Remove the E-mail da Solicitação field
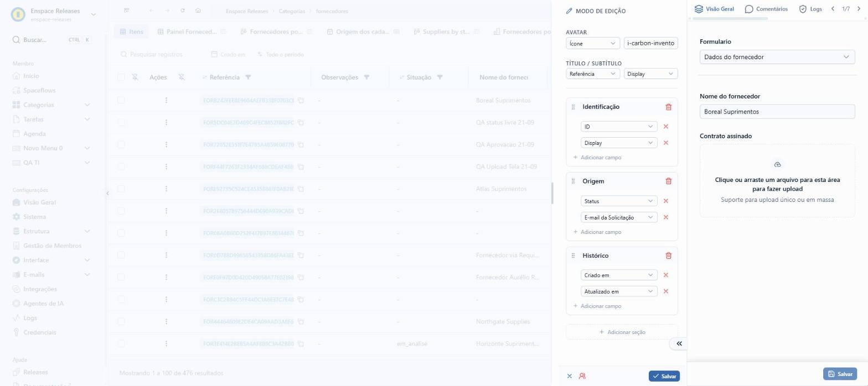868x386 pixels. click(666, 217)
